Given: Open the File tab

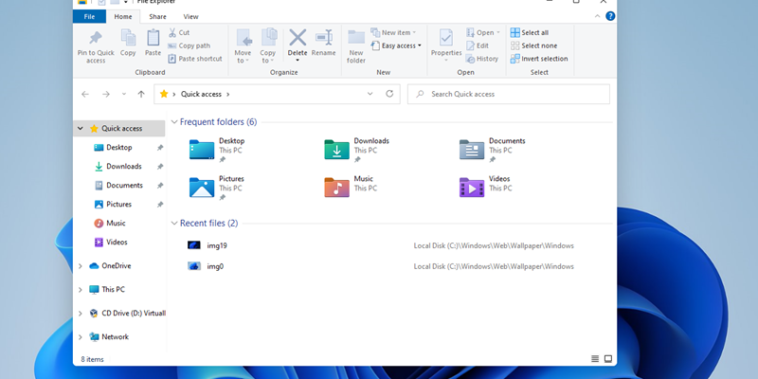Looking at the screenshot, I should click(89, 16).
